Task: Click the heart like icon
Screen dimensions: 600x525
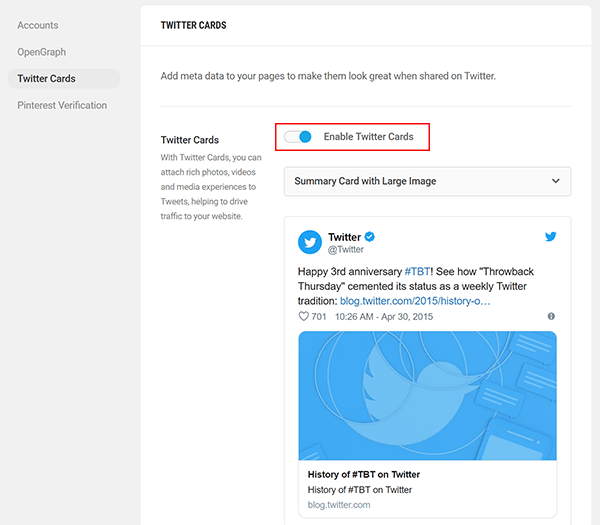Action: coord(303,316)
